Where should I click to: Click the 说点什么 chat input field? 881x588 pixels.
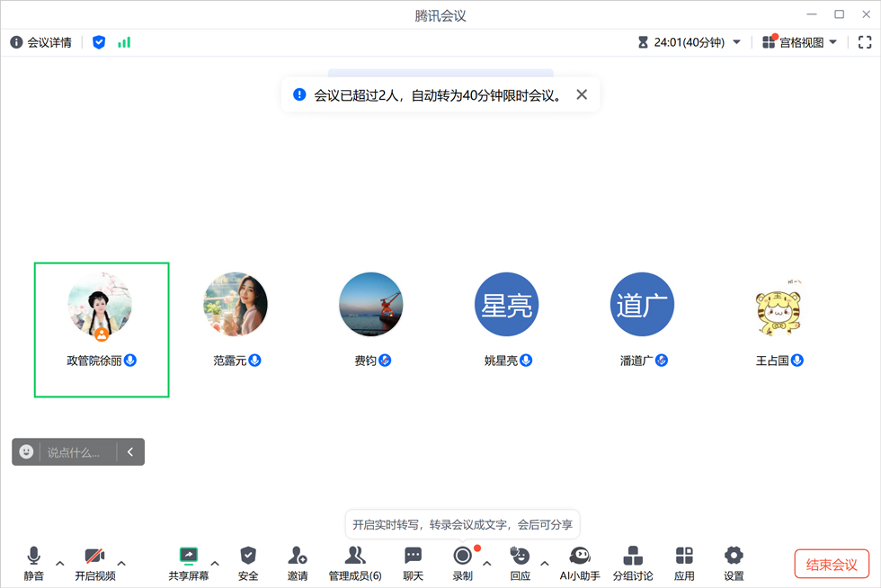click(79, 452)
